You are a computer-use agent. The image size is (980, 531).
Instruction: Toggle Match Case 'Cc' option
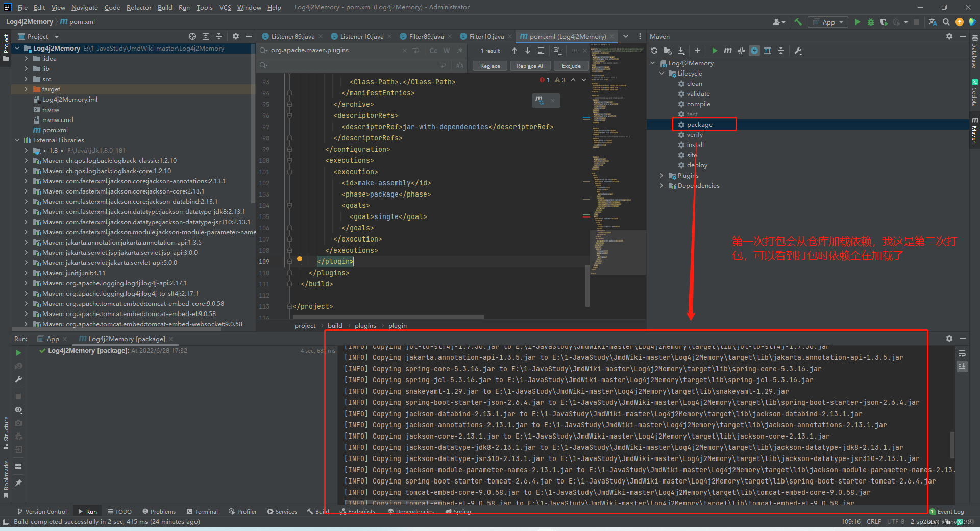(x=433, y=51)
